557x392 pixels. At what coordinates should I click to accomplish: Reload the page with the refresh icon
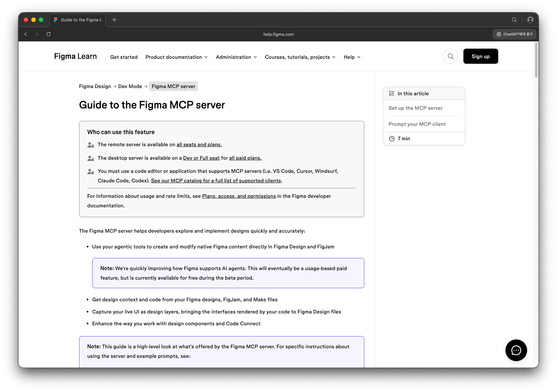point(49,34)
